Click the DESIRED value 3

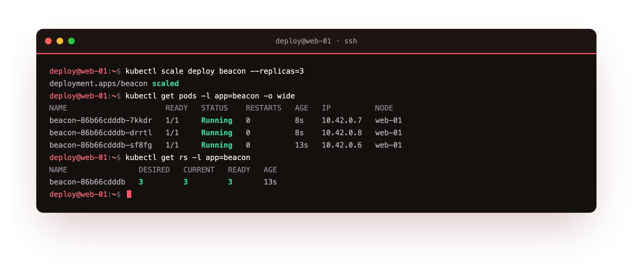click(141, 182)
